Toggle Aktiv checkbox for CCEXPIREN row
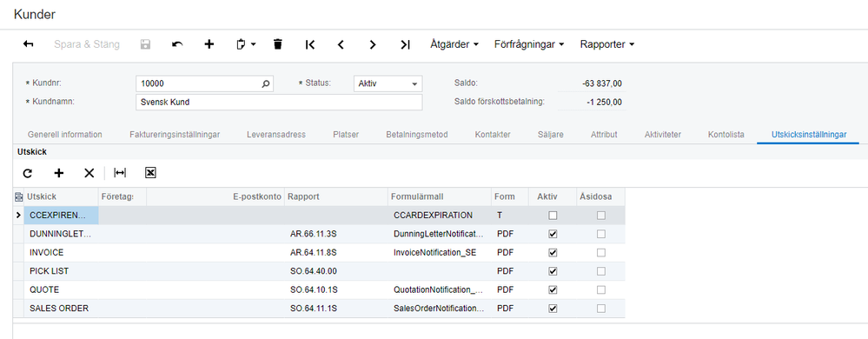The height and width of the screenshot is (339, 868). click(553, 216)
